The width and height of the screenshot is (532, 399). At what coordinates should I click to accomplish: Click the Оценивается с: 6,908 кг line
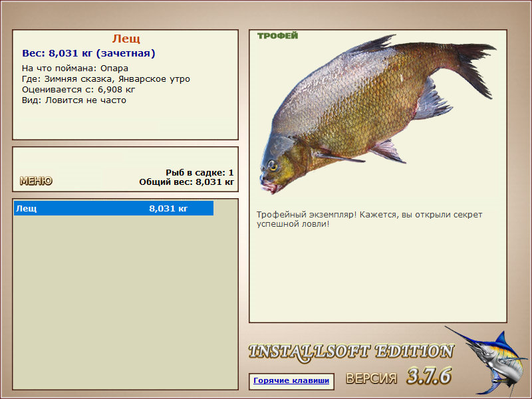tap(78, 89)
